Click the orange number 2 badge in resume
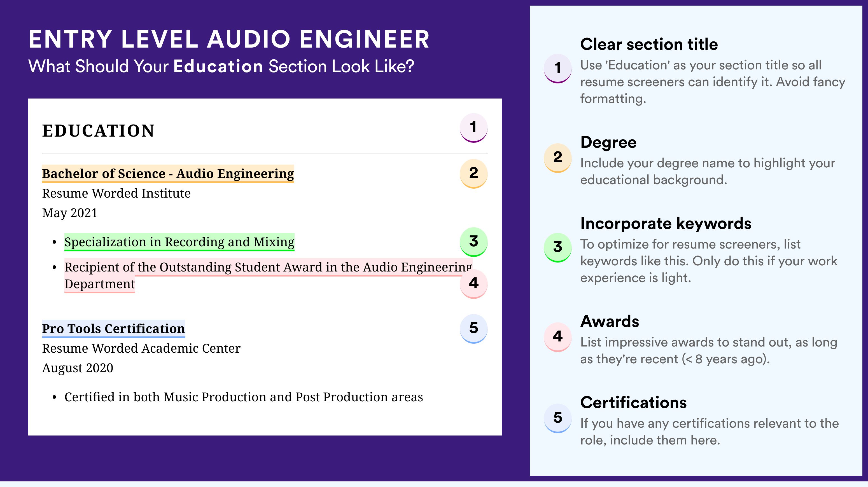The height and width of the screenshot is (487, 868). click(473, 174)
